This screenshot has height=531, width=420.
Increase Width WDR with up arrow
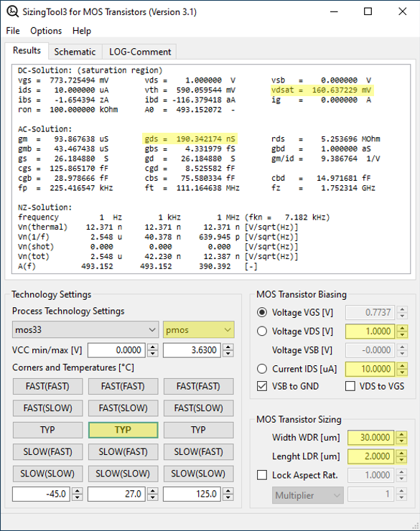pyautogui.click(x=402, y=434)
